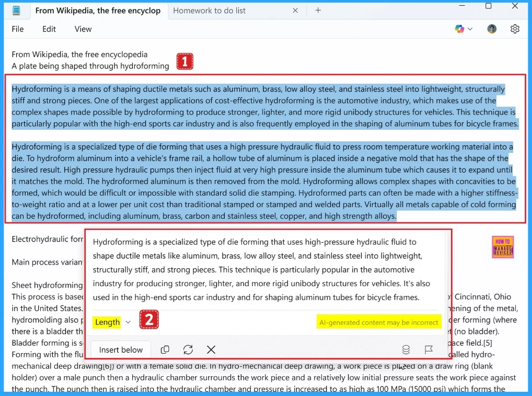Expand the Copilot dropdown chevron
The image size is (532, 396).
point(470,29)
